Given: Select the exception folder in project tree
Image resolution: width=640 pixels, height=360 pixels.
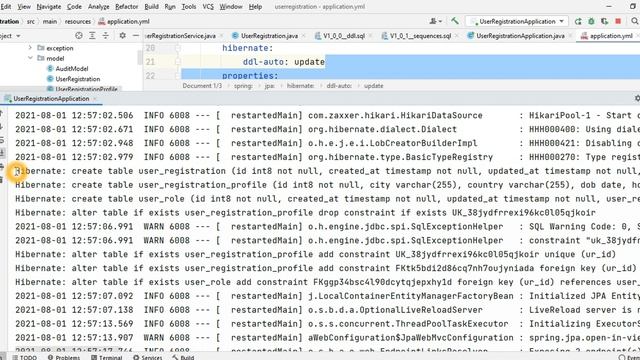Looking at the screenshot, I should [x=60, y=48].
